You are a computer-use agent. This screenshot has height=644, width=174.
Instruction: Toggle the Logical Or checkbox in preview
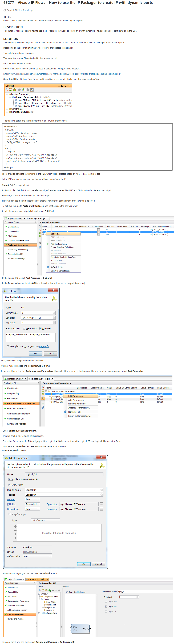coord(106,612)
